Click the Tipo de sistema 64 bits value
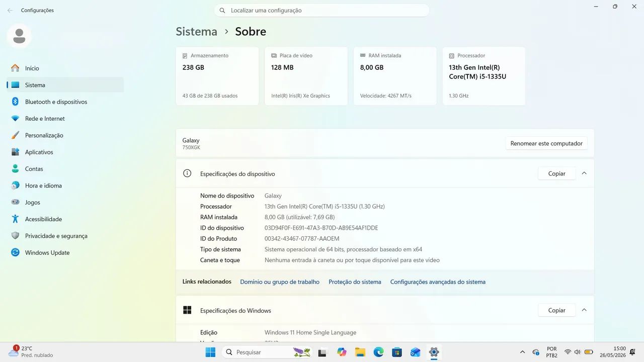This screenshot has width=644, height=362. (343, 249)
